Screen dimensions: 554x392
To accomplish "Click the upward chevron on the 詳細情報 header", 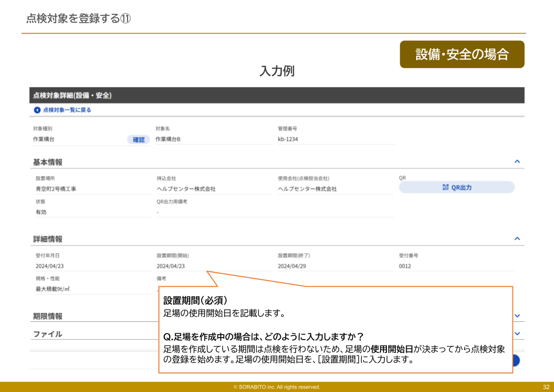I will (x=517, y=238).
